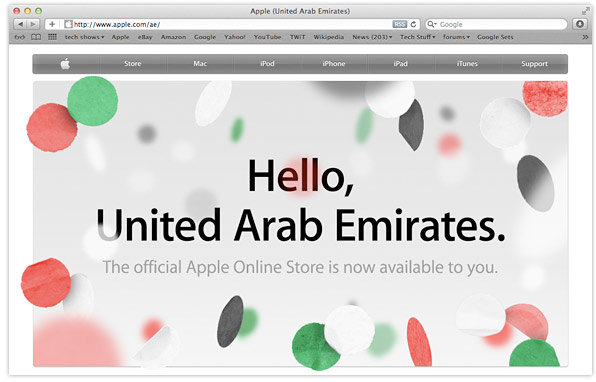Open the YouTube bookmark

(268, 37)
